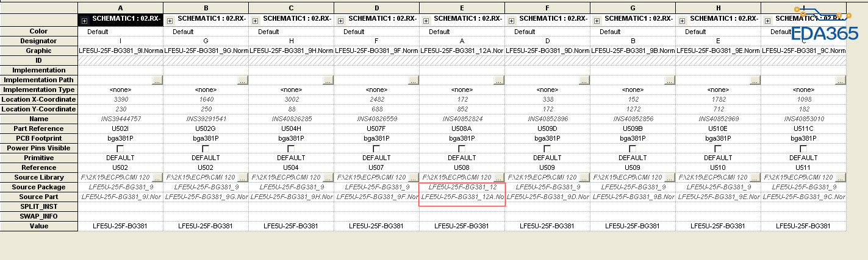Screen dimensions: 868x260
Task: Expand the SCHEMATIC1 plus icon in column F
Action: coord(511,19)
